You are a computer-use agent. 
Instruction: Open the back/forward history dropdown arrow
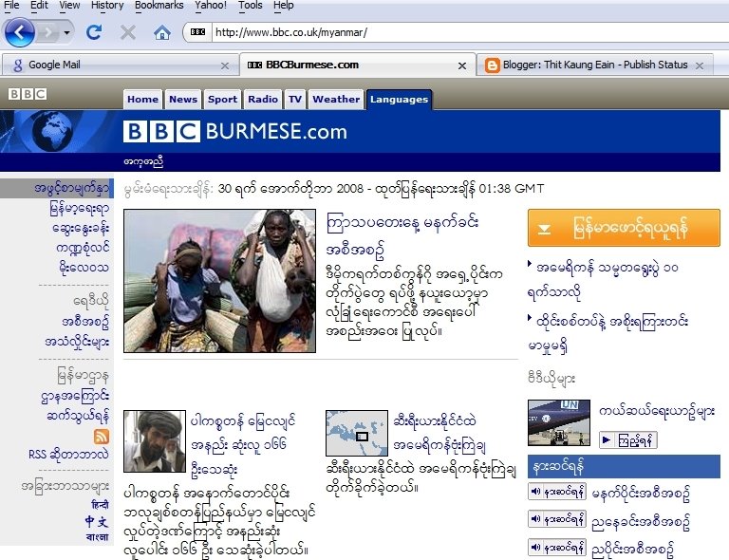coord(67,32)
